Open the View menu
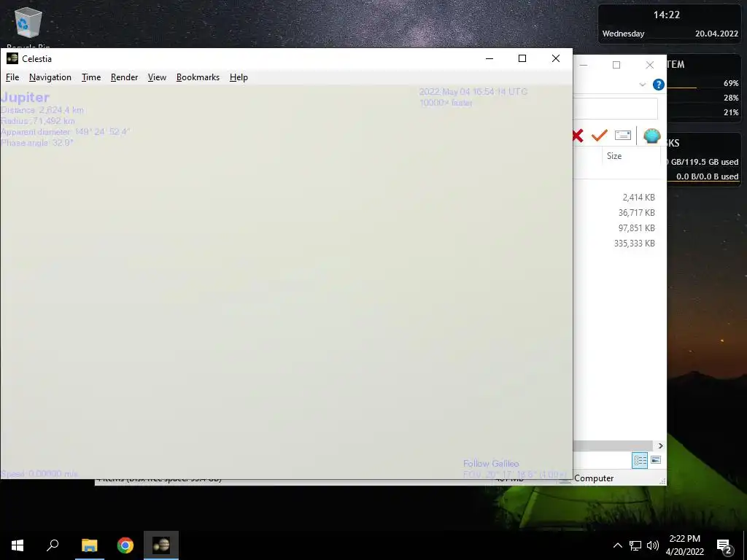Screen dimensions: 747x560 [157, 77]
